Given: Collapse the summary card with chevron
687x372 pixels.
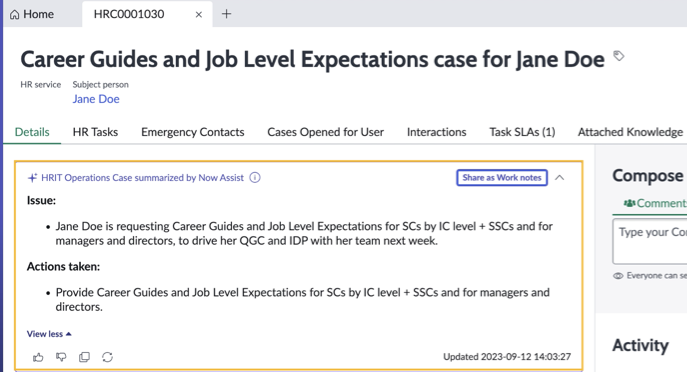Looking at the screenshot, I should 560,177.
